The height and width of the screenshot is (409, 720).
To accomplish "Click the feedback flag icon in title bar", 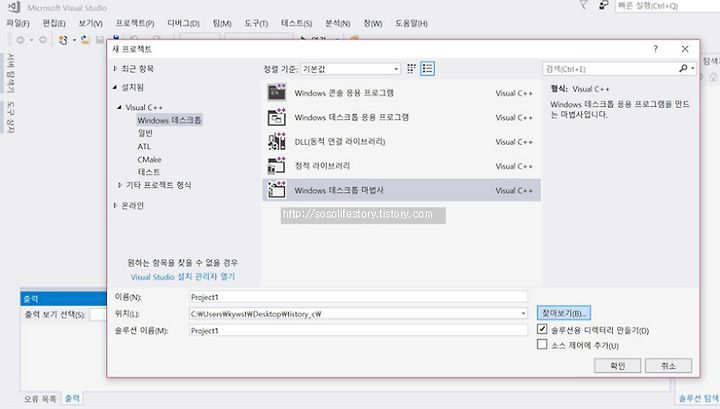I will coord(584,5).
